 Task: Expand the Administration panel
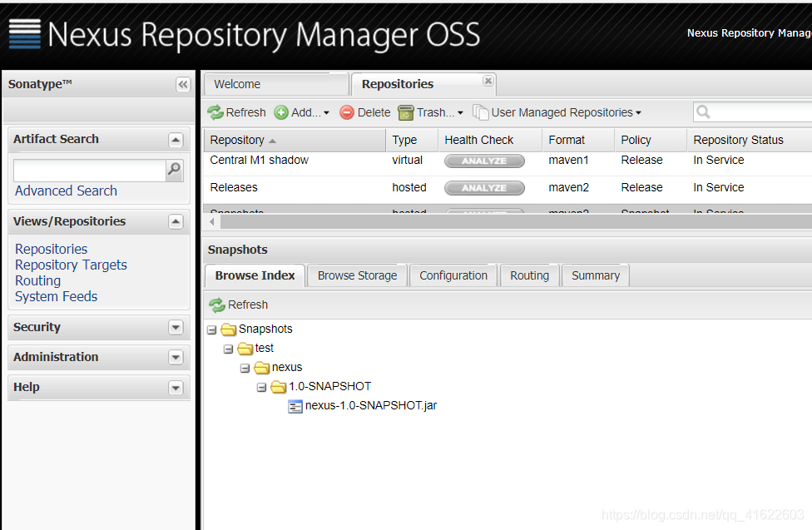(176, 358)
